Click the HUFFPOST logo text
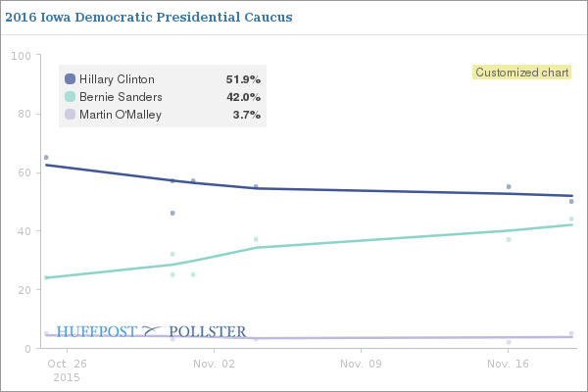Screen dimensions: 588x392 tap(97, 331)
